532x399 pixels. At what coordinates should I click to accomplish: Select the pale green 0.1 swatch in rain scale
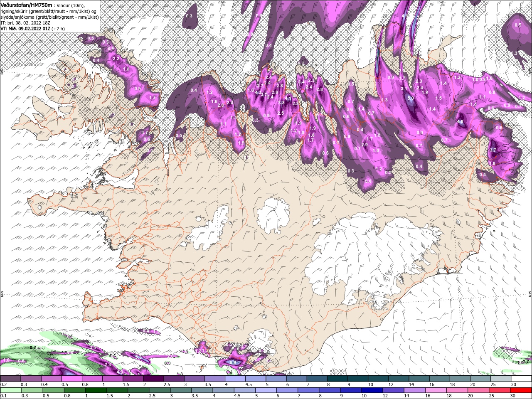tap(10, 390)
